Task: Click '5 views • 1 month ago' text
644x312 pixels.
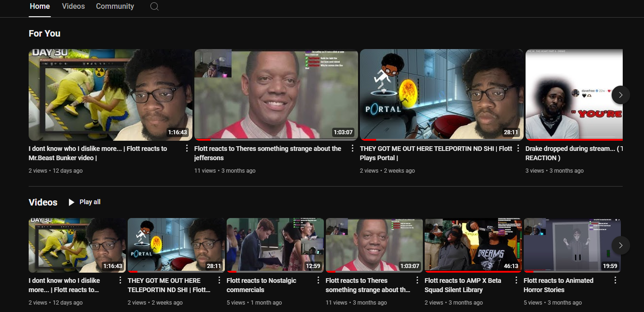Action: coord(254,303)
